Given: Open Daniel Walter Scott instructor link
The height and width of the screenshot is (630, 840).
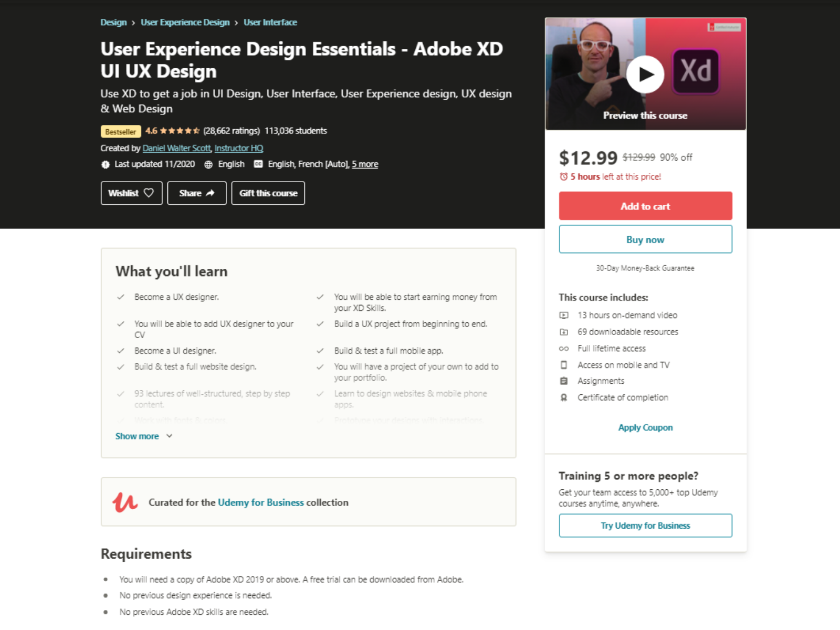Looking at the screenshot, I should (177, 148).
